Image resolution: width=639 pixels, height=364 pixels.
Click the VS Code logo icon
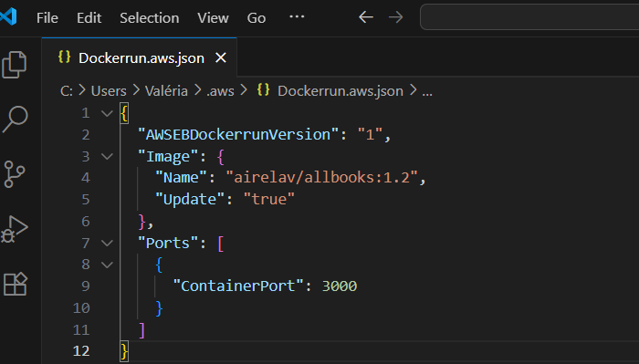pos(8,17)
